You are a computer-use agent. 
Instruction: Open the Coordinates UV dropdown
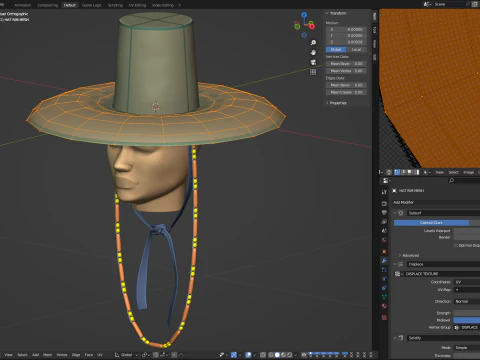[x=467, y=282]
